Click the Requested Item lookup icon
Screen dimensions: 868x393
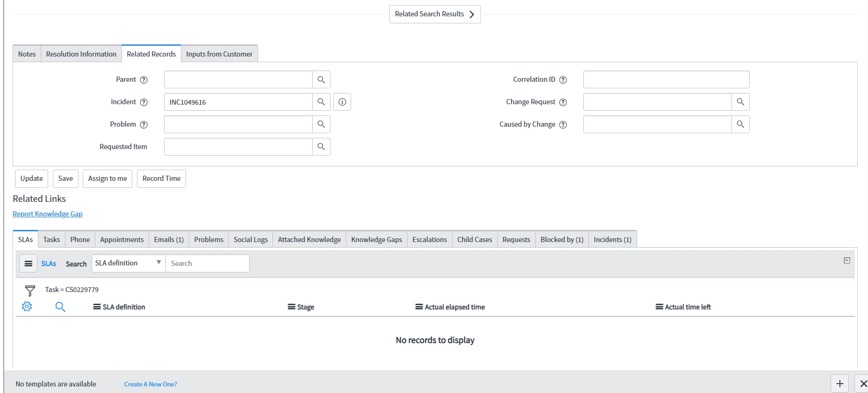321,147
